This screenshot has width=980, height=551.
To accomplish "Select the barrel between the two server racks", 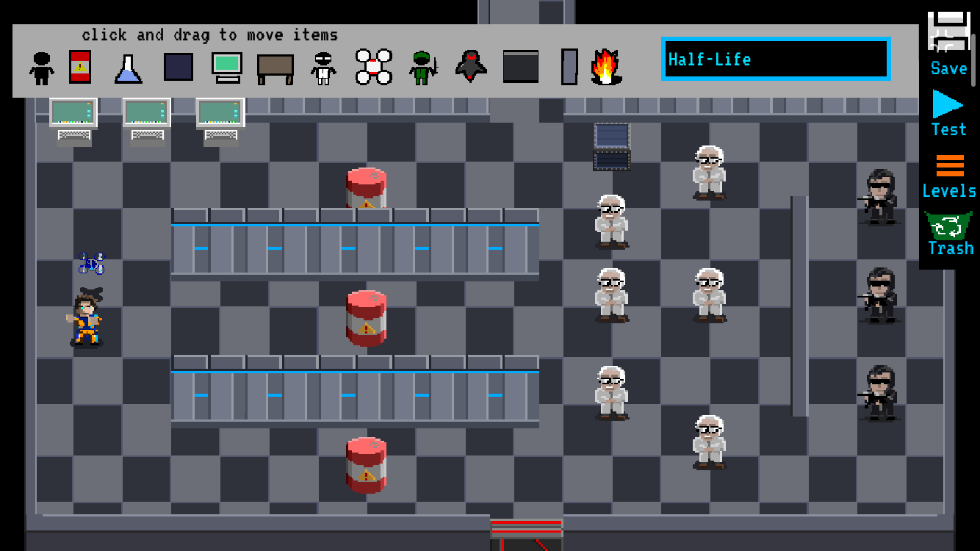I will pos(367,318).
